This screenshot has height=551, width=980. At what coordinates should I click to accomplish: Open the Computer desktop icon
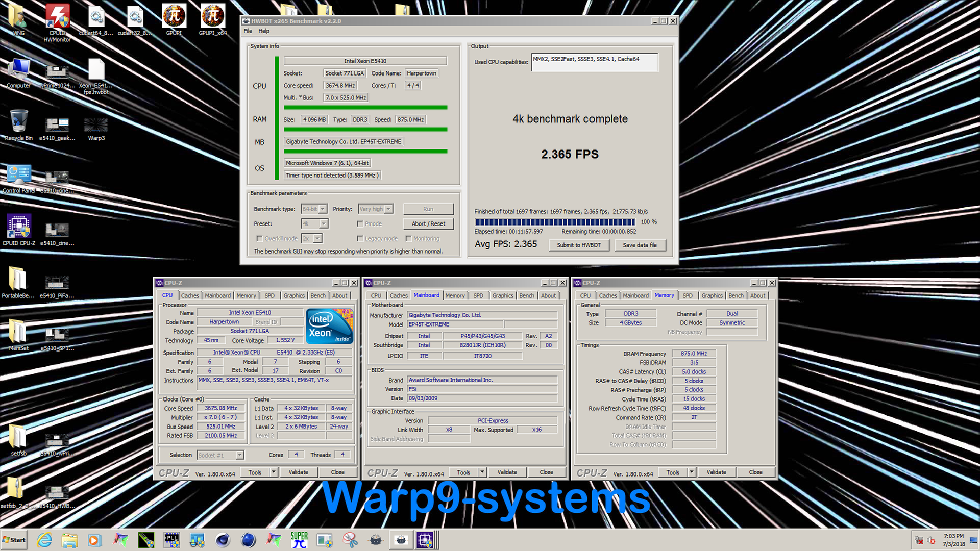(18, 73)
